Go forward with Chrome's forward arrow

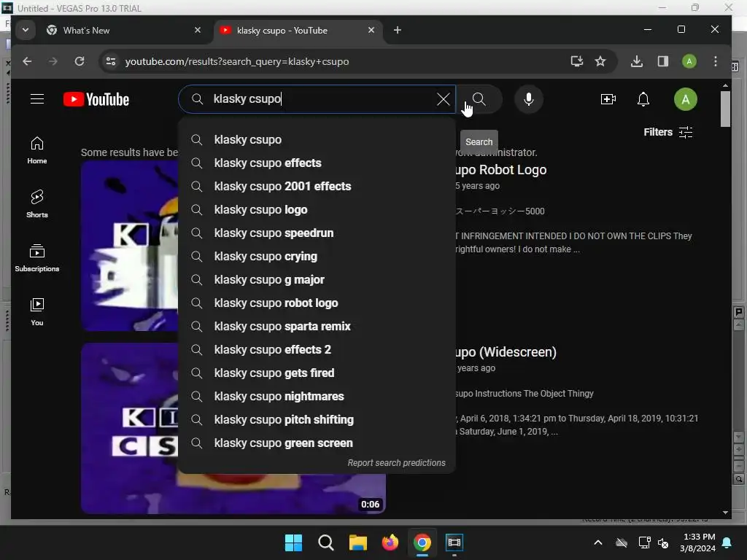(53, 61)
